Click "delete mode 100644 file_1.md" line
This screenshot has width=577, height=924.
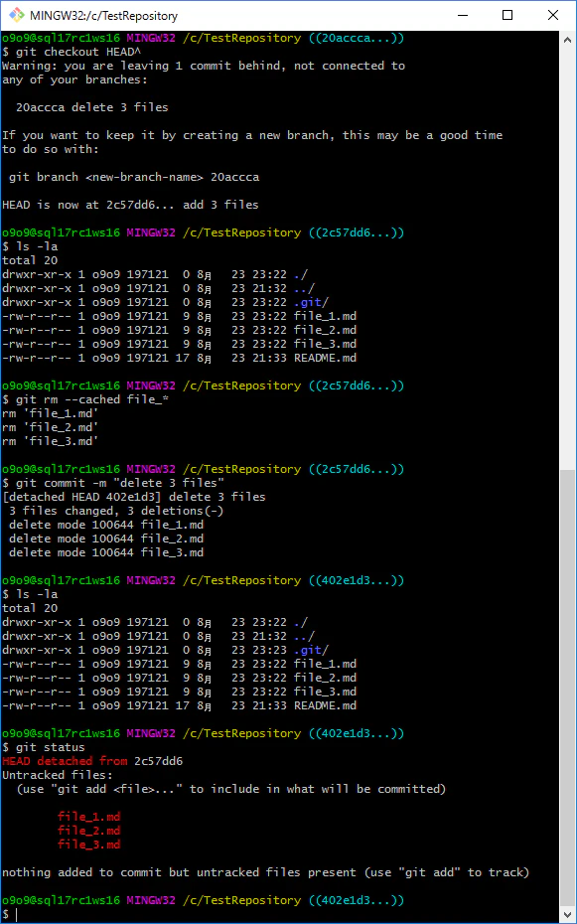pos(106,525)
